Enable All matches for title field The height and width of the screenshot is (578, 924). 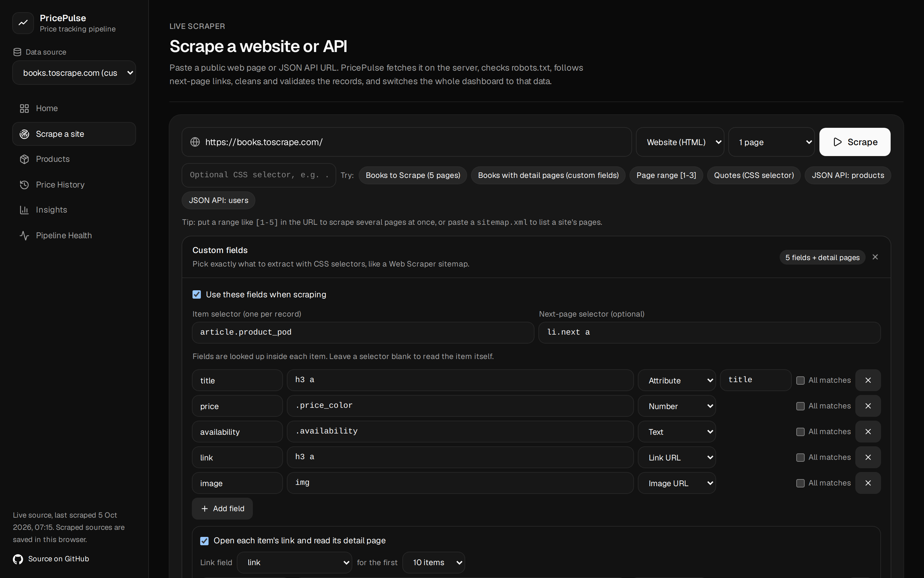800,381
